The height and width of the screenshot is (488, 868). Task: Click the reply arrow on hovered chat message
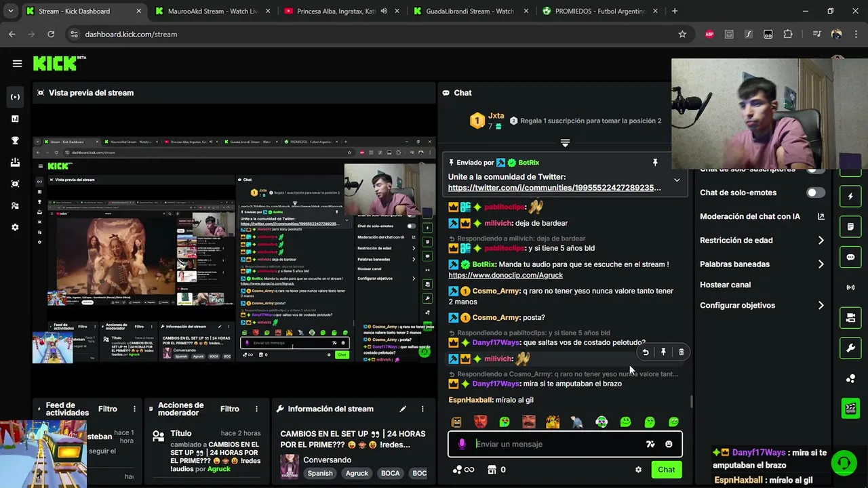[x=646, y=352]
